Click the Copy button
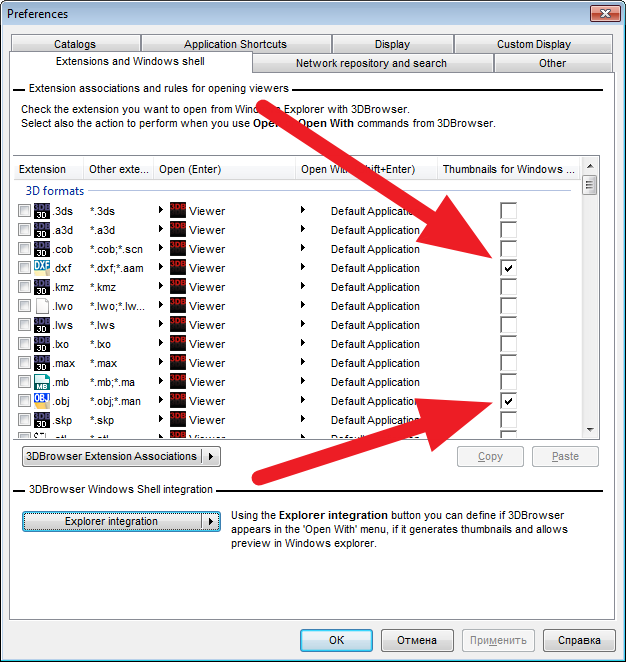The width and height of the screenshot is (626, 662). tap(491, 456)
